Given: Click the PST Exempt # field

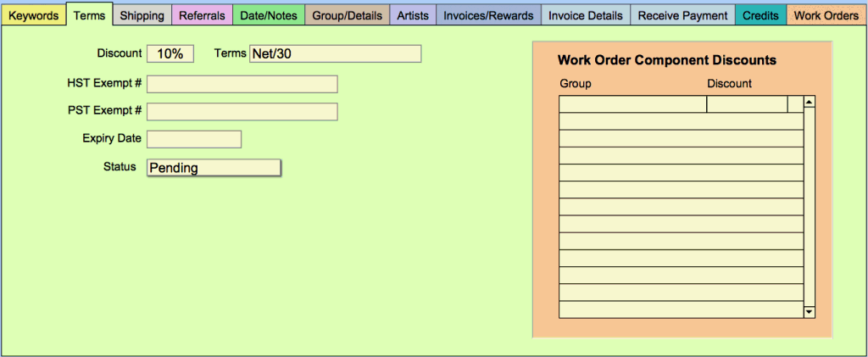Looking at the screenshot, I should click(x=242, y=112).
